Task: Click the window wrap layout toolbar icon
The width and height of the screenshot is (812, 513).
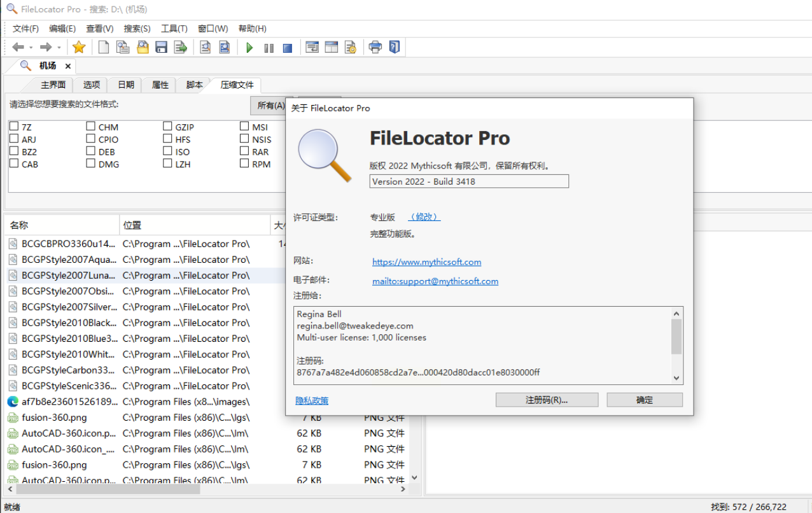Action: click(312, 47)
